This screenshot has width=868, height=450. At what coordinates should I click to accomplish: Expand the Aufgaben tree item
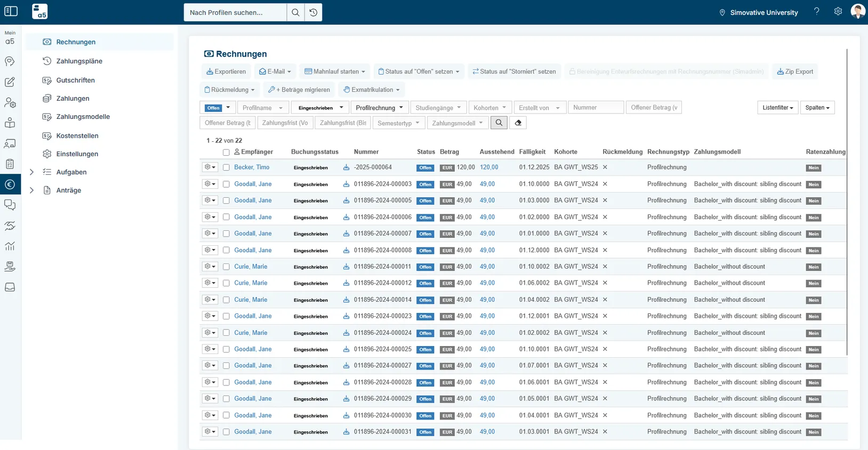pyautogui.click(x=31, y=172)
